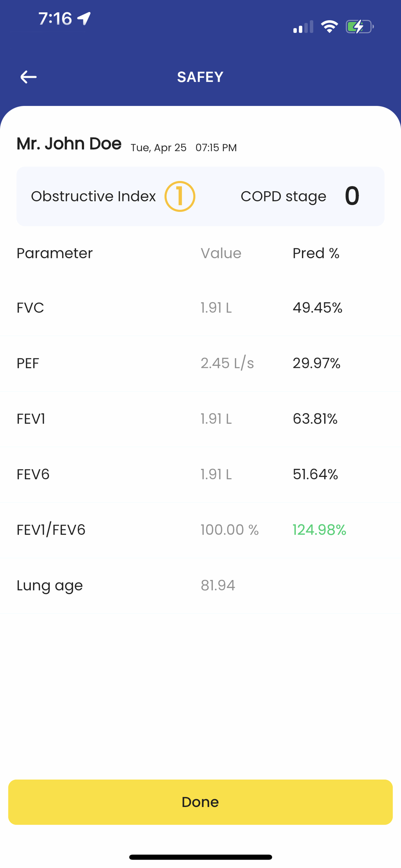Select the FEV6 parameter row
Screen dimensions: 401x868
tap(200, 474)
